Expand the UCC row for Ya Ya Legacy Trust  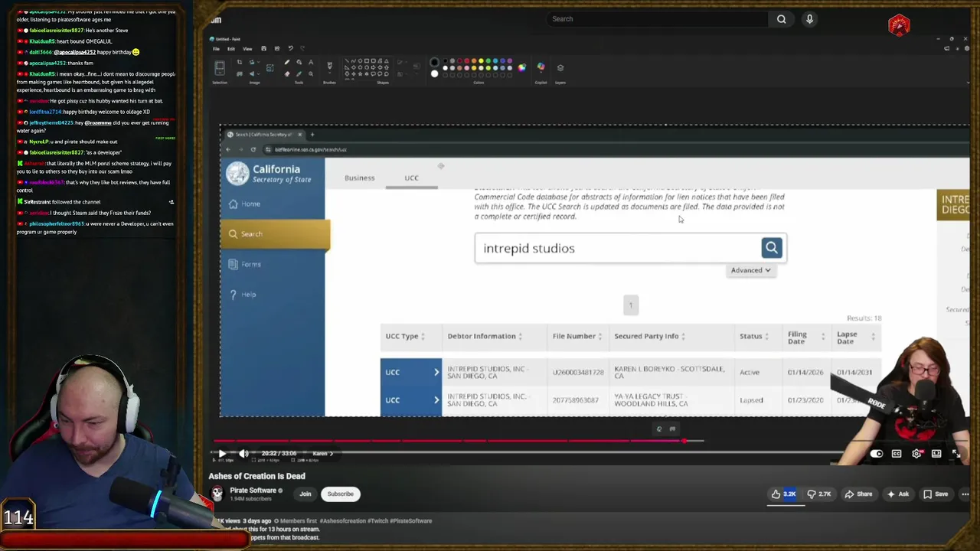pos(411,400)
